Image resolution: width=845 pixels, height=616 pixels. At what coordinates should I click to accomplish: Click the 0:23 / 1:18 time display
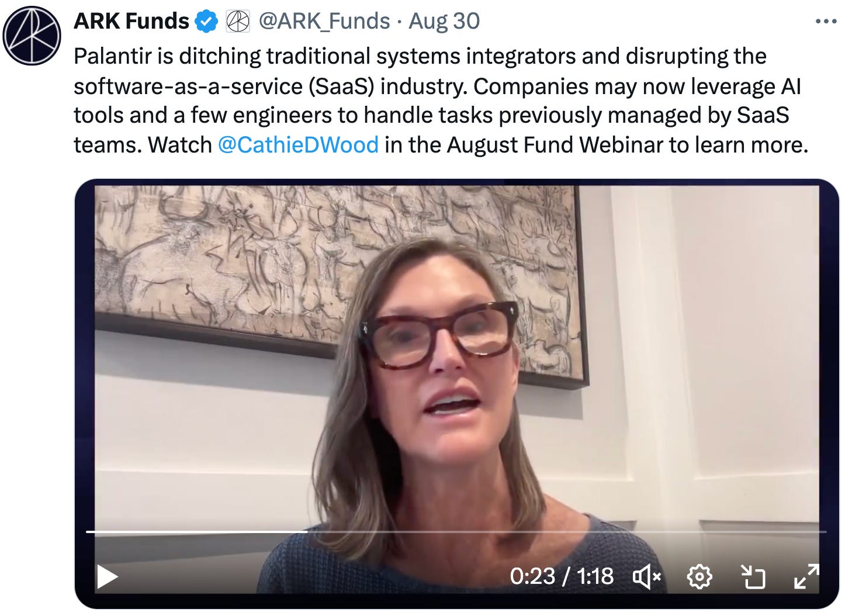coord(562,577)
